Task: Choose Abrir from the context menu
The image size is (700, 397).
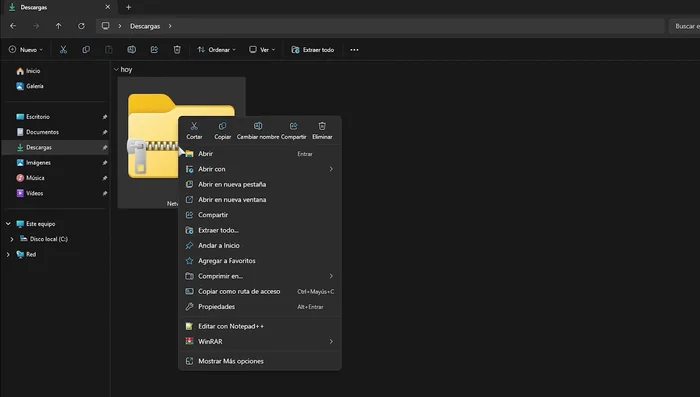Action: [x=260, y=154]
